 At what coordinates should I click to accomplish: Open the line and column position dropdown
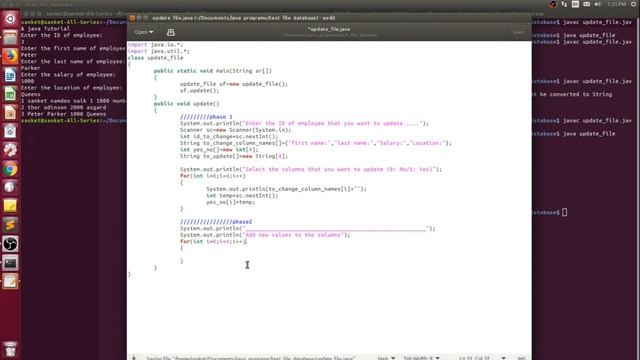482,358
